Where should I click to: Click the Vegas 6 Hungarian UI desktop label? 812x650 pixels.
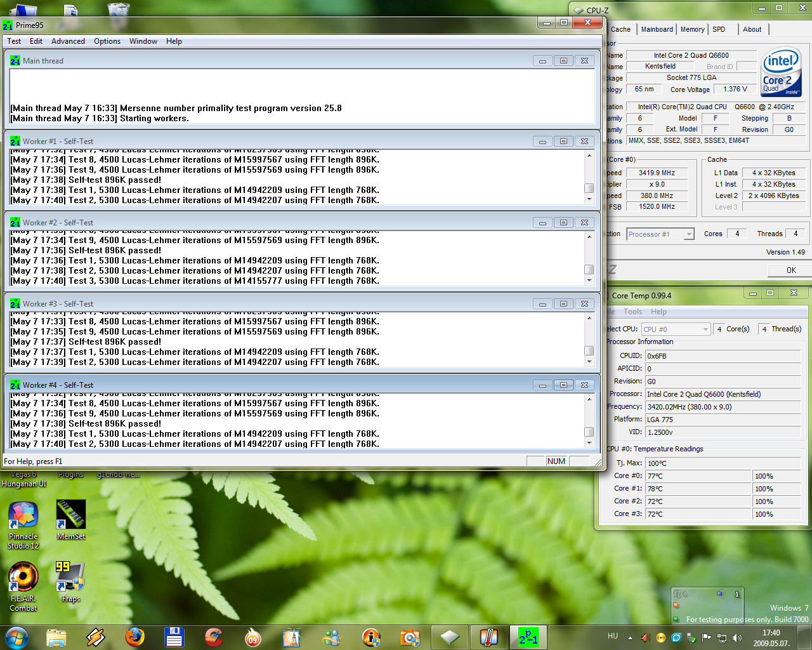pyautogui.click(x=23, y=479)
